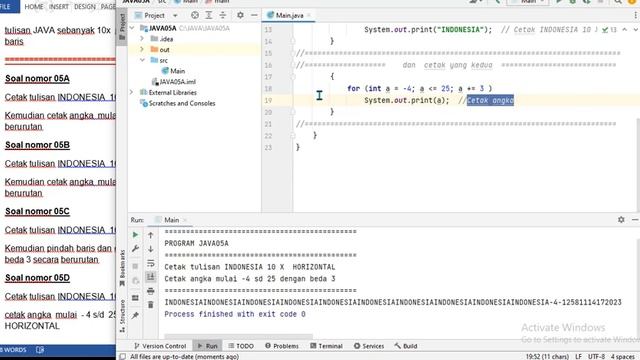
Task: Open INSERT tab in Word window
Action: [59, 7]
